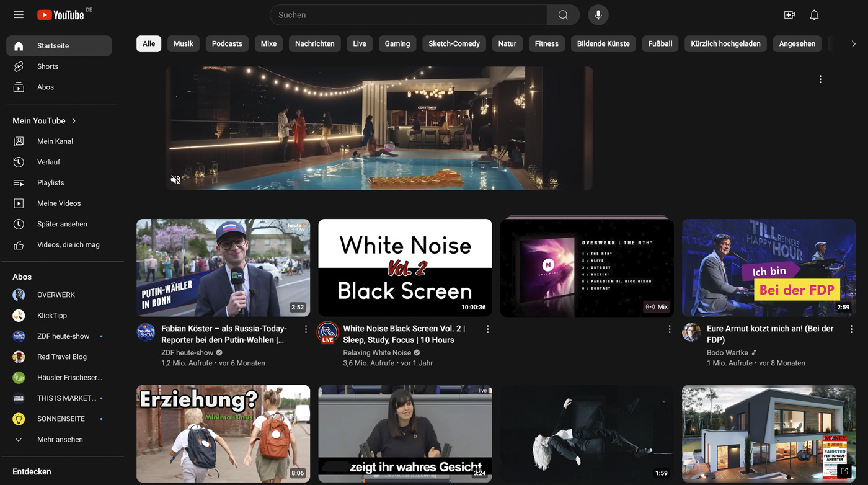Unmute the featured ad video

point(176,180)
